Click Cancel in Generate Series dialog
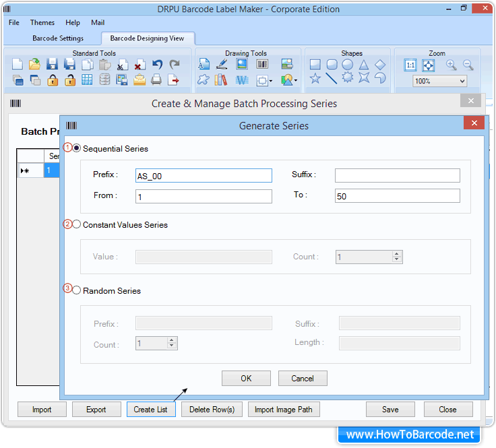 pyautogui.click(x=303, y=379)
